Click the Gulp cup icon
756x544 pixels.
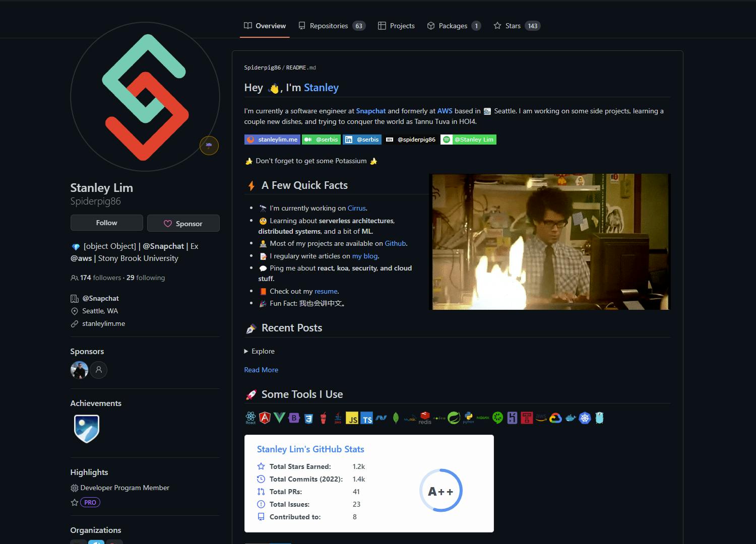[x=323, y=418]
